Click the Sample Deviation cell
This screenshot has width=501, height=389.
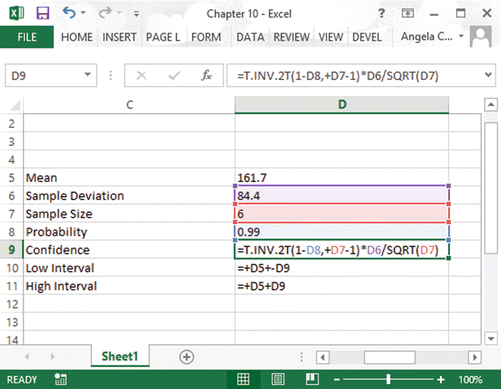(x=129, y=196)
